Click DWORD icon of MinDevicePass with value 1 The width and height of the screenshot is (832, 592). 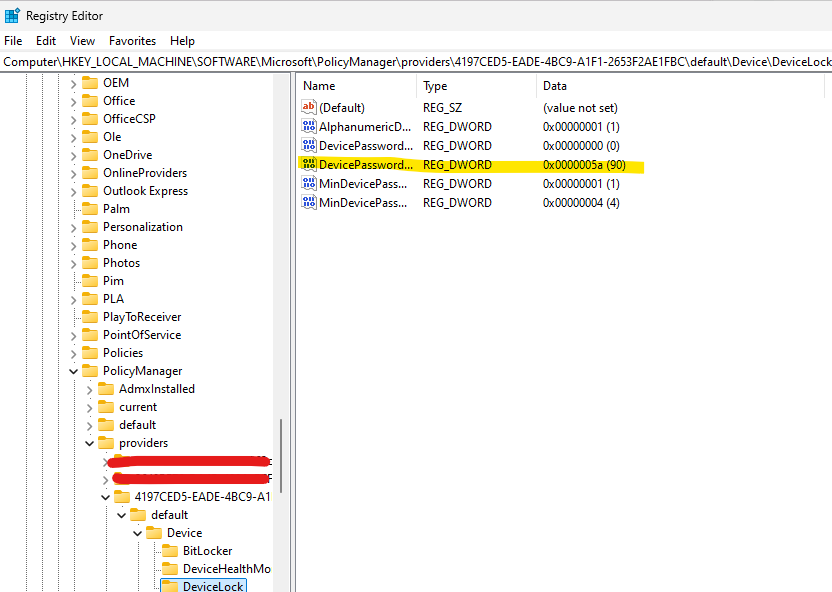pyautogui.click(x=309, y=184)
